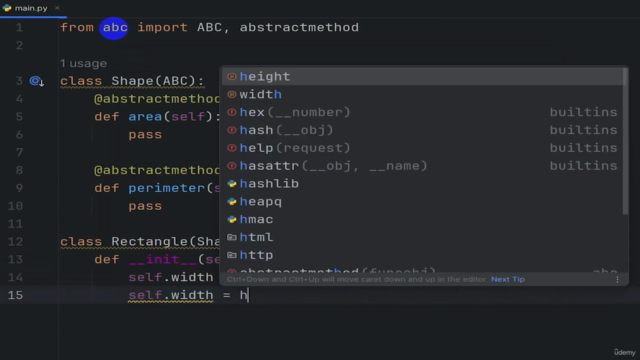
Task: Click self.width on line 14
Action: click(x=171, y=278)
